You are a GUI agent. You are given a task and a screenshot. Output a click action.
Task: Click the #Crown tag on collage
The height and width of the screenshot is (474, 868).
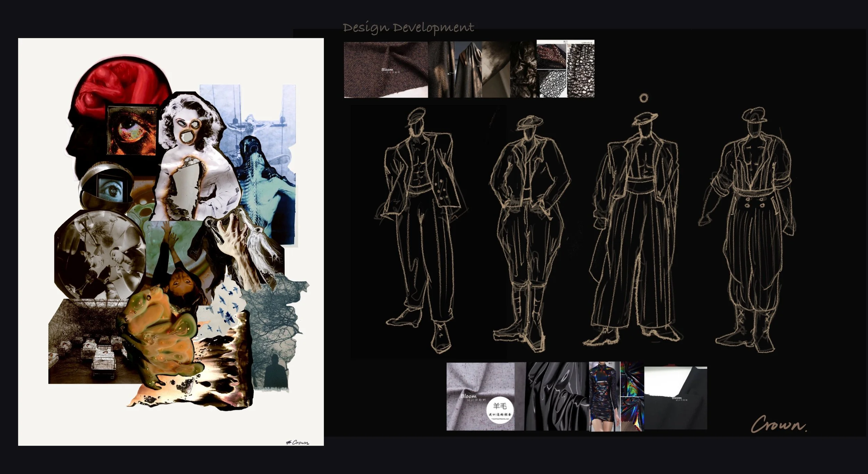pos(297,442)
